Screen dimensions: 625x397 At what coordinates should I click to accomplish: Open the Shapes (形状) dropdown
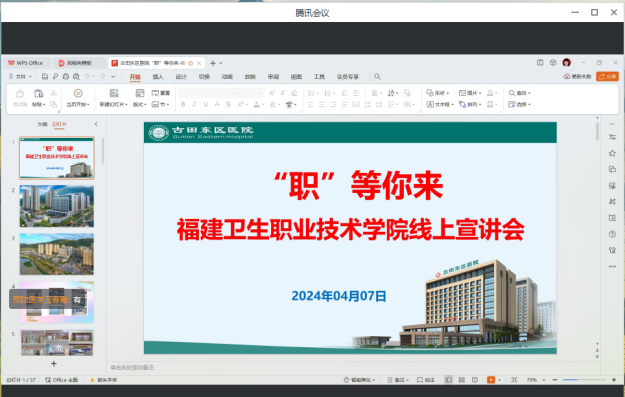pos(438,93)
